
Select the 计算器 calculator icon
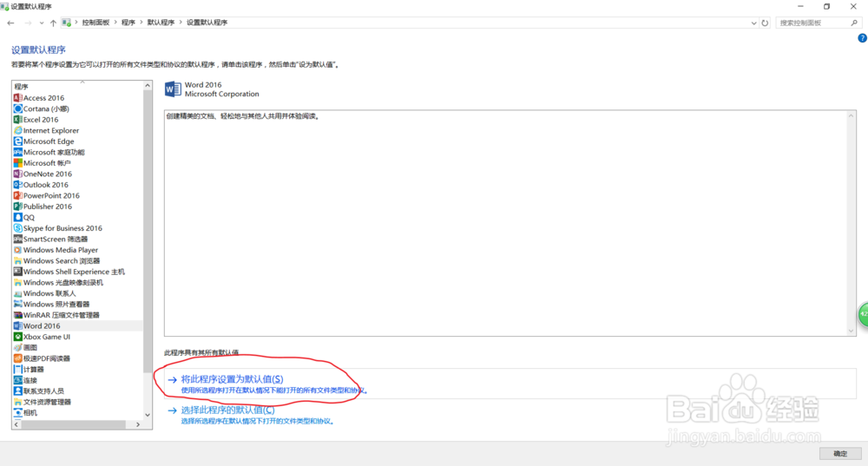coord(17,369)
